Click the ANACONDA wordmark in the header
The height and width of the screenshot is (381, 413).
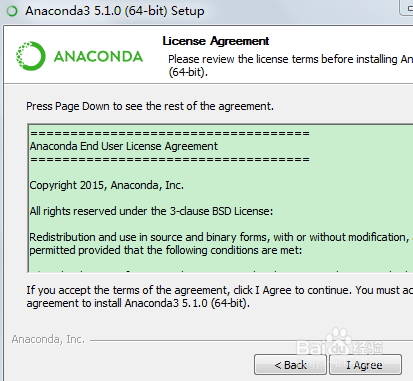98,56
